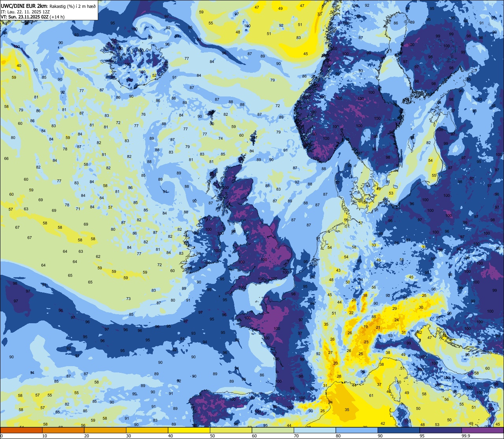Click the orange 10–20 legend segment
Screen dimensions: 504x439
pos(63,430)
